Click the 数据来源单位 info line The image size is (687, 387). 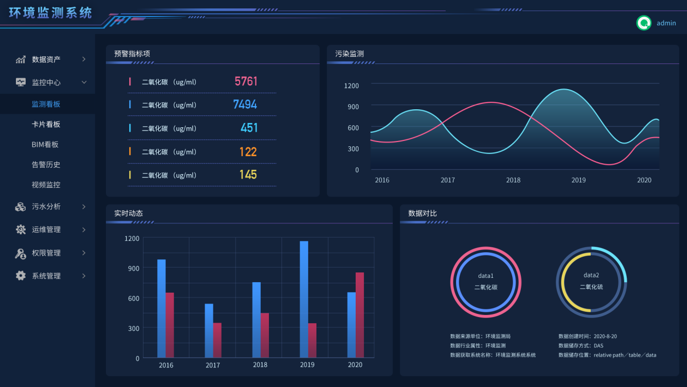[x=480, y=336]
